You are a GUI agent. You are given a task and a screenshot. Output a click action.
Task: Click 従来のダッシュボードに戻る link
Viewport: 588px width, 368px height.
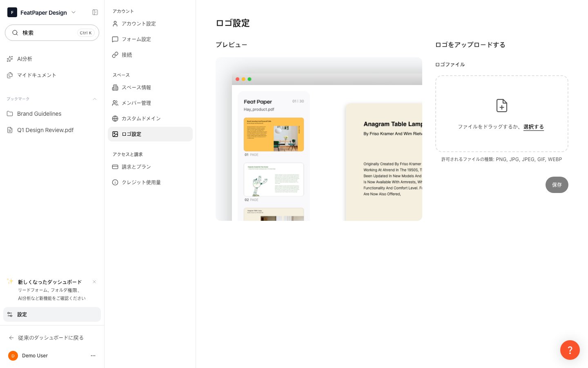point(51,338)
